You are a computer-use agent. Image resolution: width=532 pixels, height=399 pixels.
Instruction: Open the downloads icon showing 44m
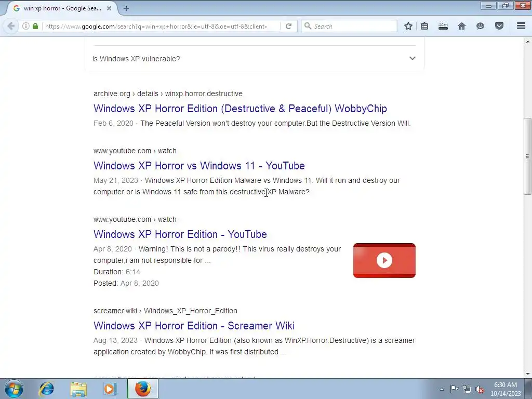443,26
